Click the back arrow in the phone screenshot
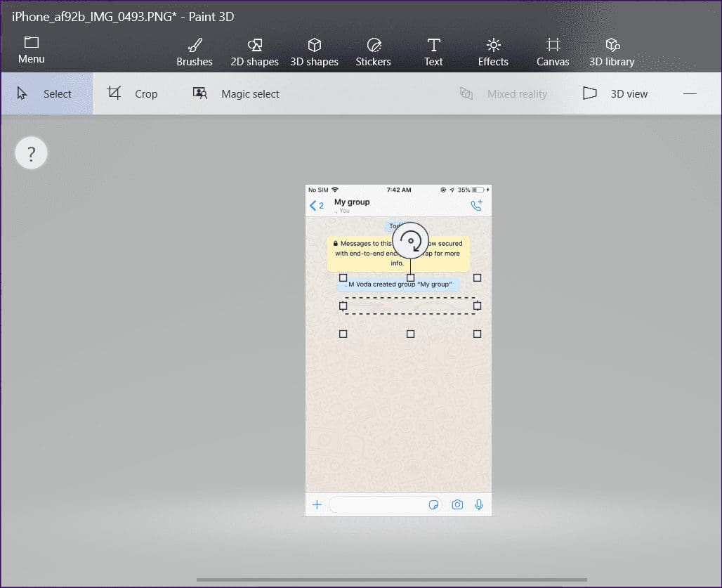Image resolution: width=722 pixels, height=588 pixels. point(313,205)
